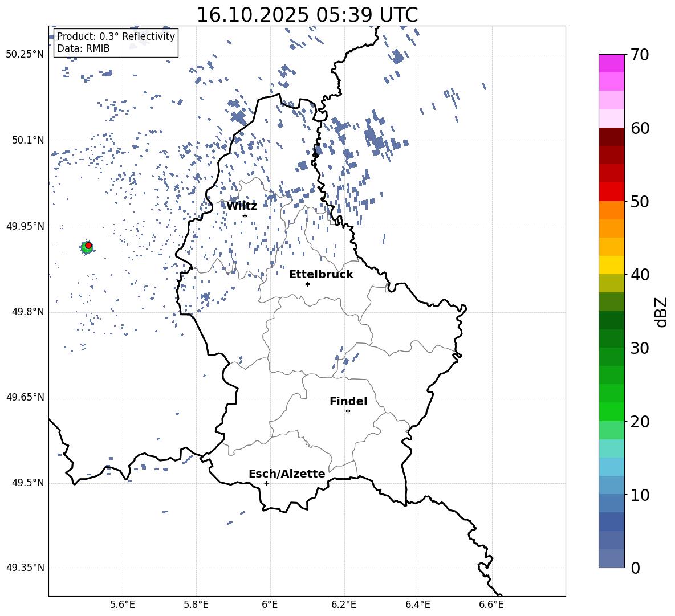Image resolution: width=675 pixels, height=616 pixels.
Task: Pick the dark maroon swatch just below 60
Action: [x=611, y=137]
